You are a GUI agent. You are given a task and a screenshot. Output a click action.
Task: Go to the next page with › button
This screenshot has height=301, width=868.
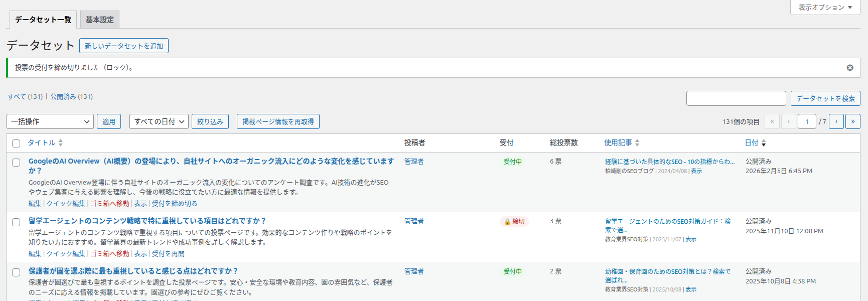(836, 121)
